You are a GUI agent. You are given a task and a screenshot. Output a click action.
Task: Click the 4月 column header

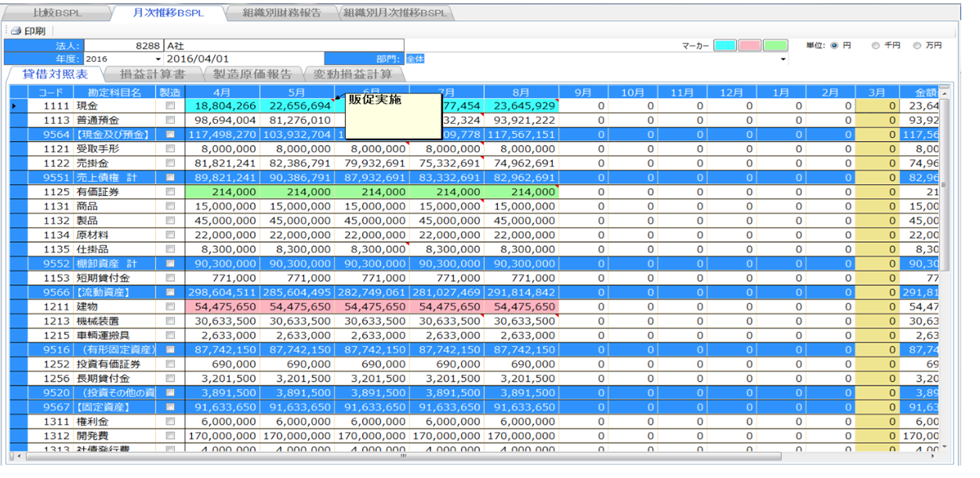click(x=223, y=92)
